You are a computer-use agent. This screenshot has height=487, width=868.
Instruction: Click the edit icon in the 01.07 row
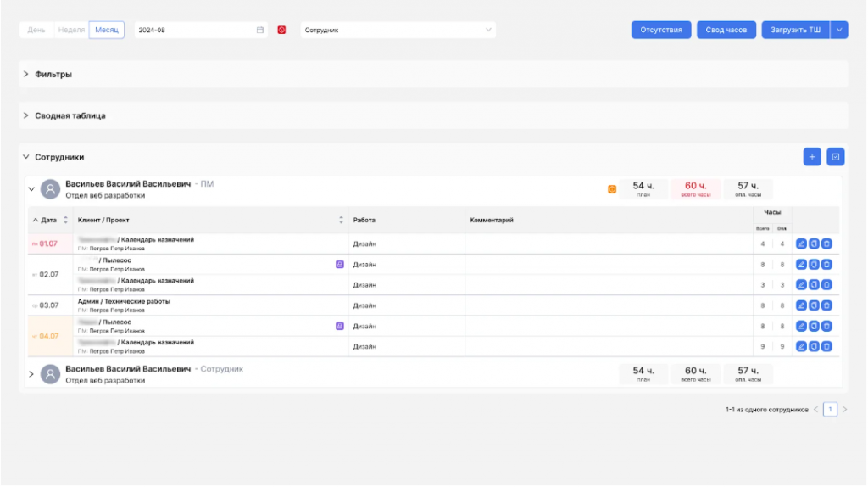801,244
